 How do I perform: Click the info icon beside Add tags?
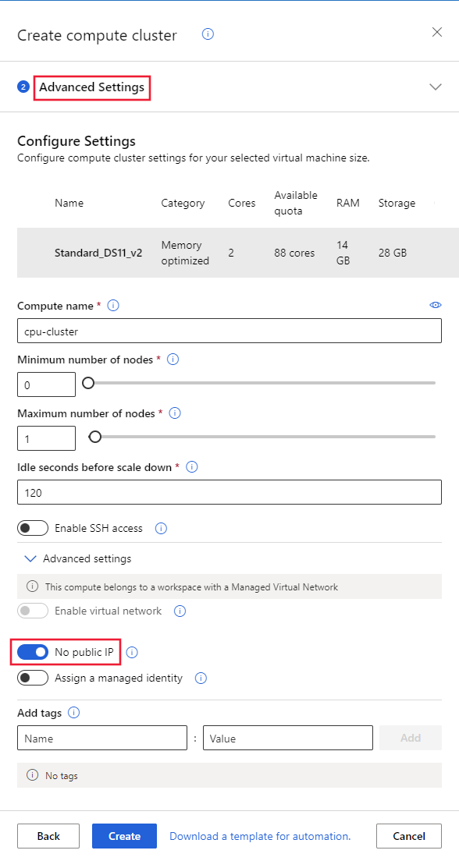pyautogui.click(x=73, y=713)
